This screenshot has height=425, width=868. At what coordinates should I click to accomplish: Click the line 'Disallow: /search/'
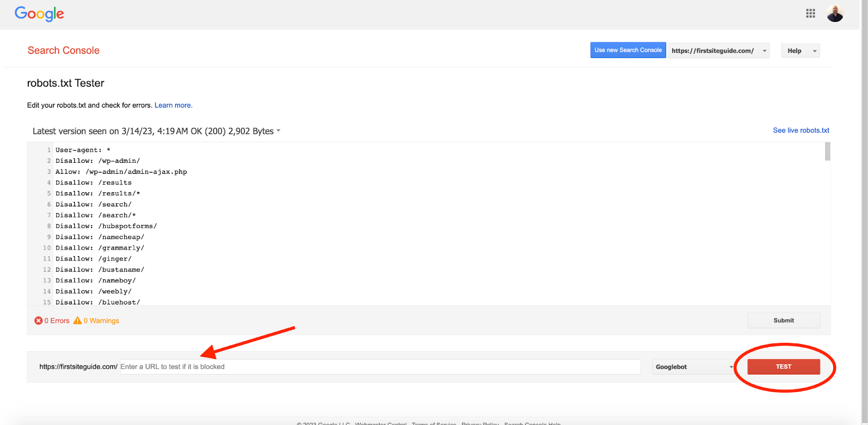pyautogui.click(x=93, y=204)
